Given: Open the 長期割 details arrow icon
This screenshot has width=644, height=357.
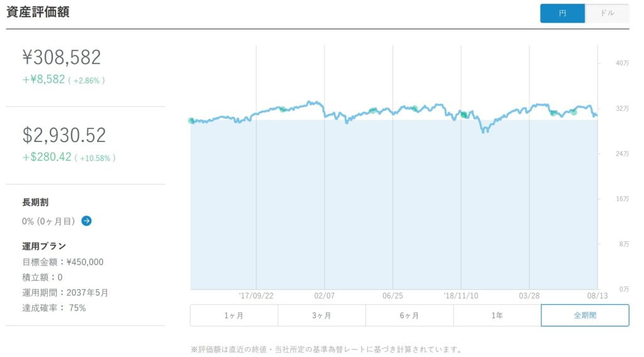Looking at the screenshot, I should [x=87, y=221].
